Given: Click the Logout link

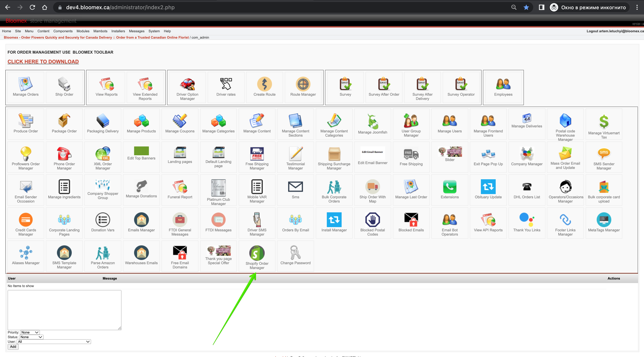Looking at the screenshot, I should click(x=615, y=31).
